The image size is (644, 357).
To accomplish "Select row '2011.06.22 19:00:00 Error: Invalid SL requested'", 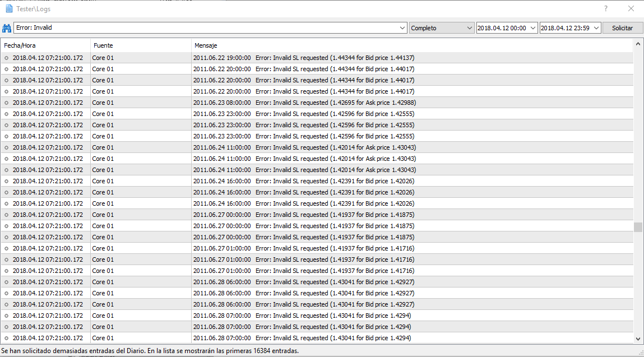I will 317,58.
